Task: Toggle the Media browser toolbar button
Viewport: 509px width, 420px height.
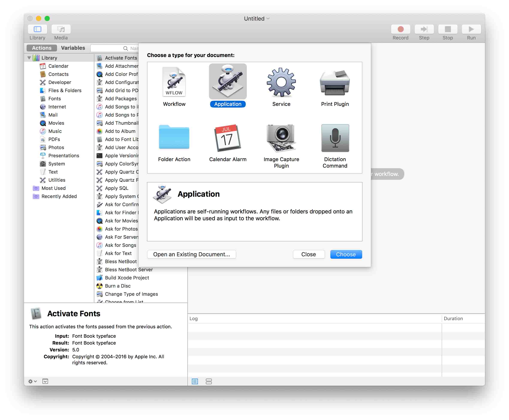Action: coord(61,29)
